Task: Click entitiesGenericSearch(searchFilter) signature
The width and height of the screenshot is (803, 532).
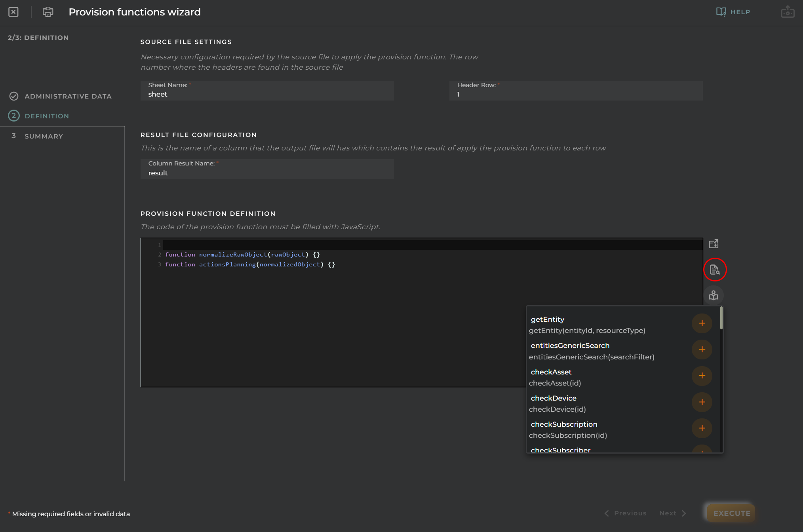Action: point(591,357)
